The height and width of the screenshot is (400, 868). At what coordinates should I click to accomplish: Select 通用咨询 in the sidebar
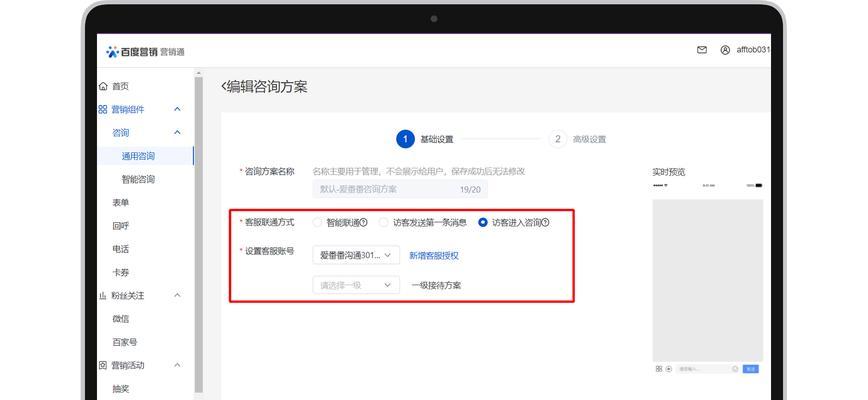[138, 156]
